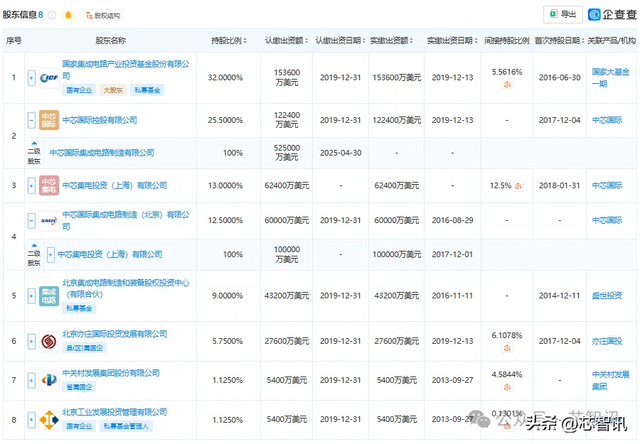Sort by the 认缴出资额 column header

[x=286, y=40]
